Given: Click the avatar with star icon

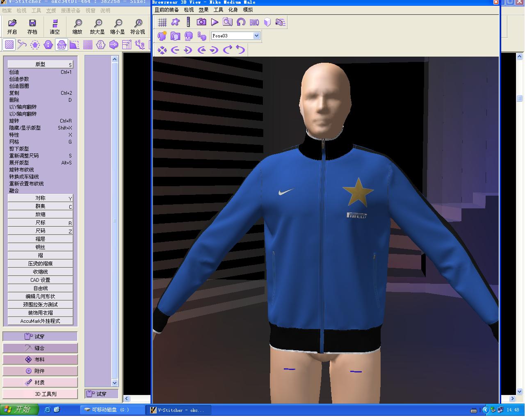Looking at the screenshot, I should tap(162, 36).
